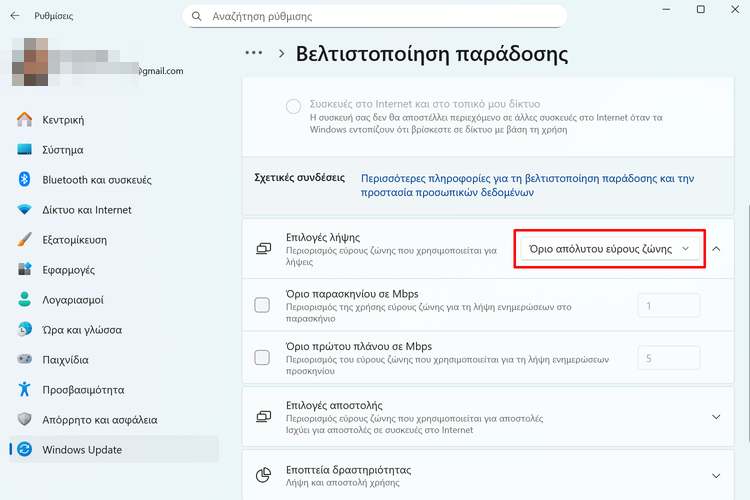Open Όριο απόλυτου εύρους ζώνης dropdown

(x=609, y=248)
